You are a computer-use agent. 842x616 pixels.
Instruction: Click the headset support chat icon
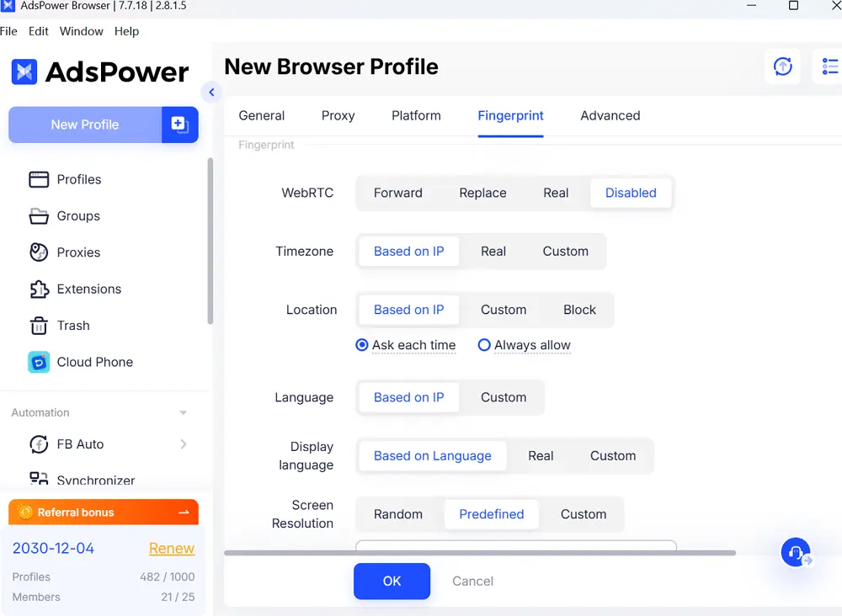coord(795,553)
